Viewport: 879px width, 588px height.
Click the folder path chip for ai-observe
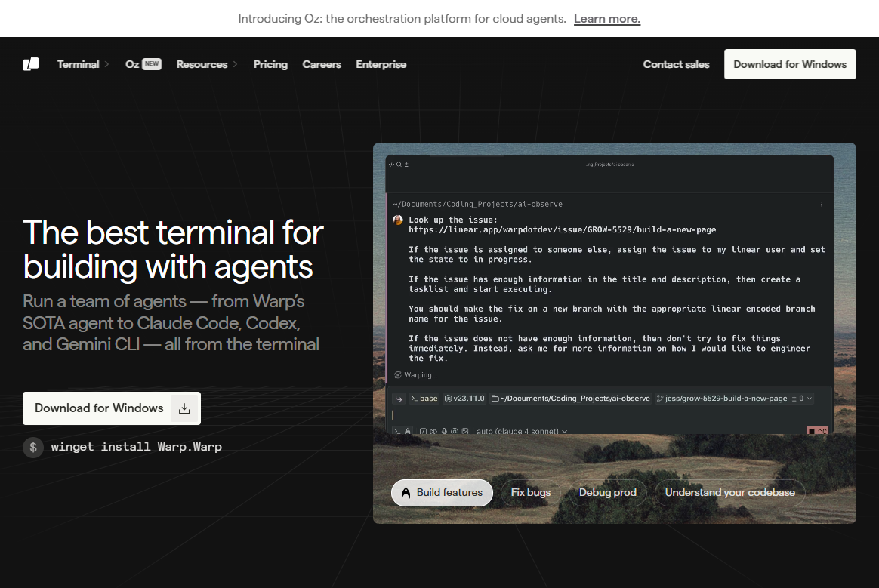tap(570, 398)
